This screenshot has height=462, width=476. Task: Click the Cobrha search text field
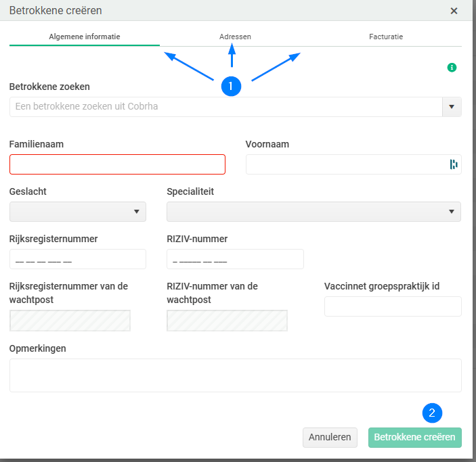click(225, 107)
